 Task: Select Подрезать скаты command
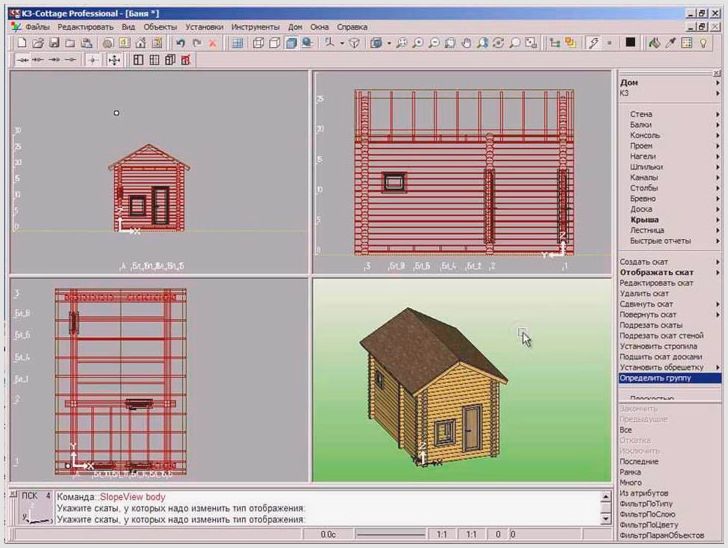click(x=651, y=325)
